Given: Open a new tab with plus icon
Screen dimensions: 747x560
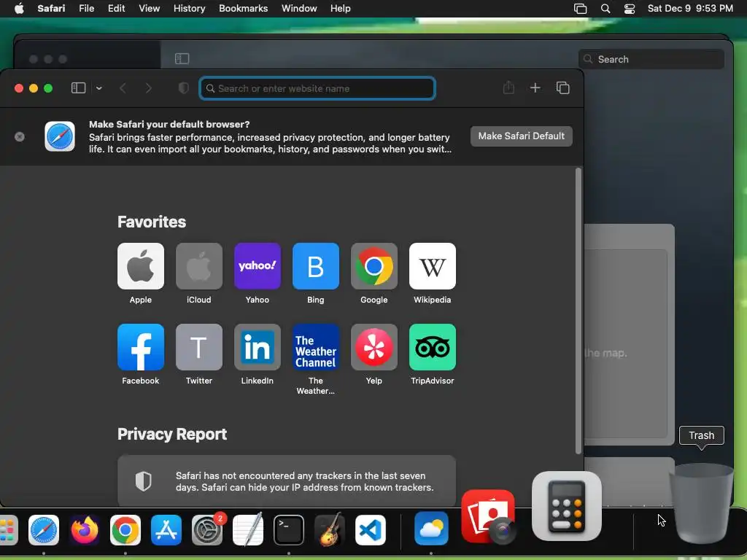Looking at the screenshot, I should coord(535,87).
